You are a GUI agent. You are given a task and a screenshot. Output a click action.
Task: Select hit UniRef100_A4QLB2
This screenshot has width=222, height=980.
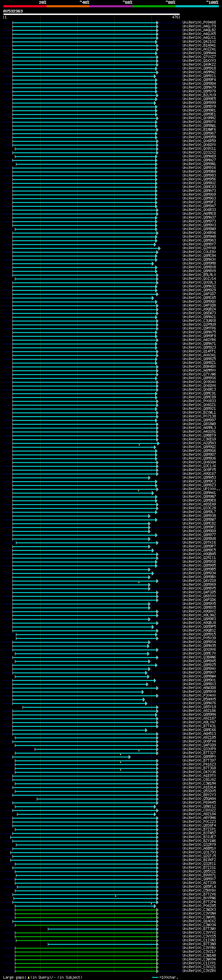tap(199, 30)
